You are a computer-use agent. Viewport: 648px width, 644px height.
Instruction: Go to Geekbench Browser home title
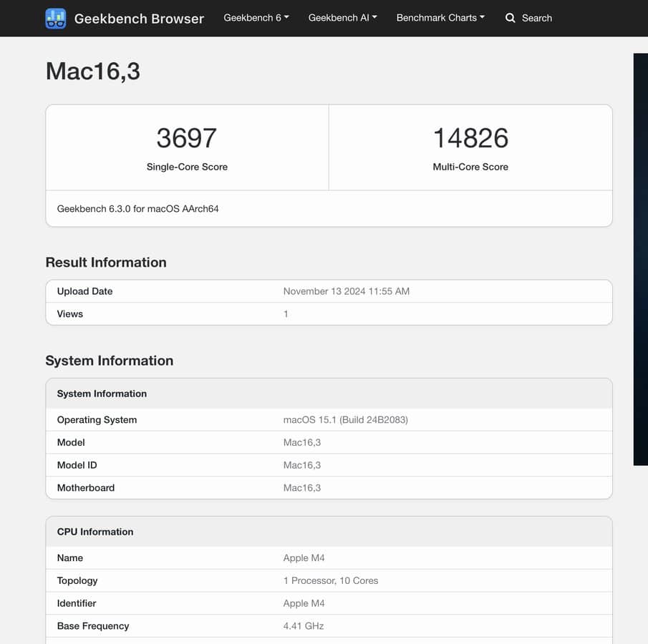tap(139, 19)
